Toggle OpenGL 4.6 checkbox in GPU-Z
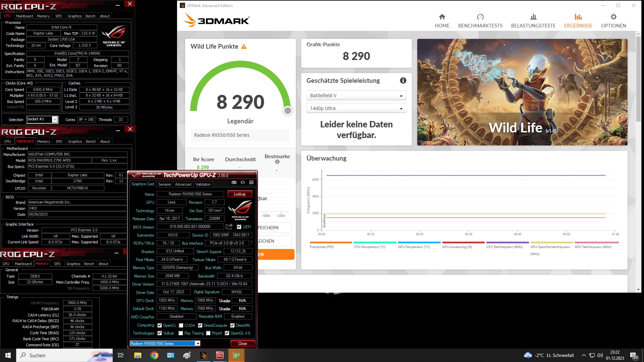 coord(227,333)
